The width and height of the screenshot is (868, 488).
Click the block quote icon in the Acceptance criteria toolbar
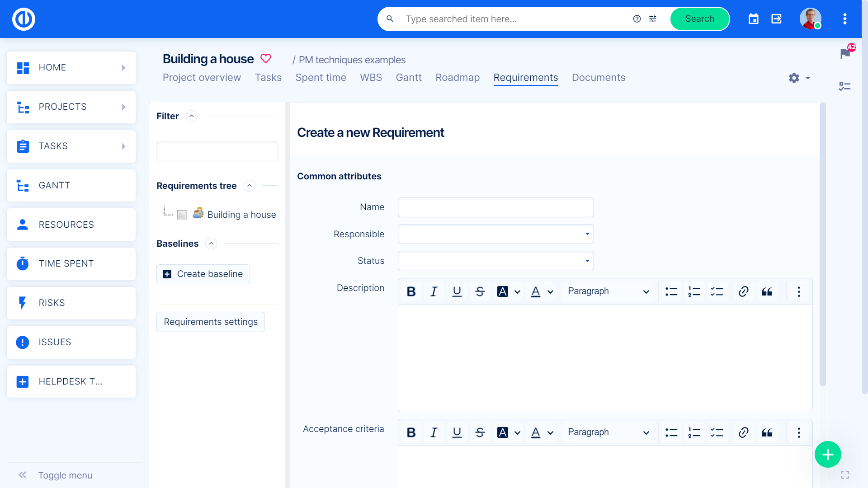(767, 432)
